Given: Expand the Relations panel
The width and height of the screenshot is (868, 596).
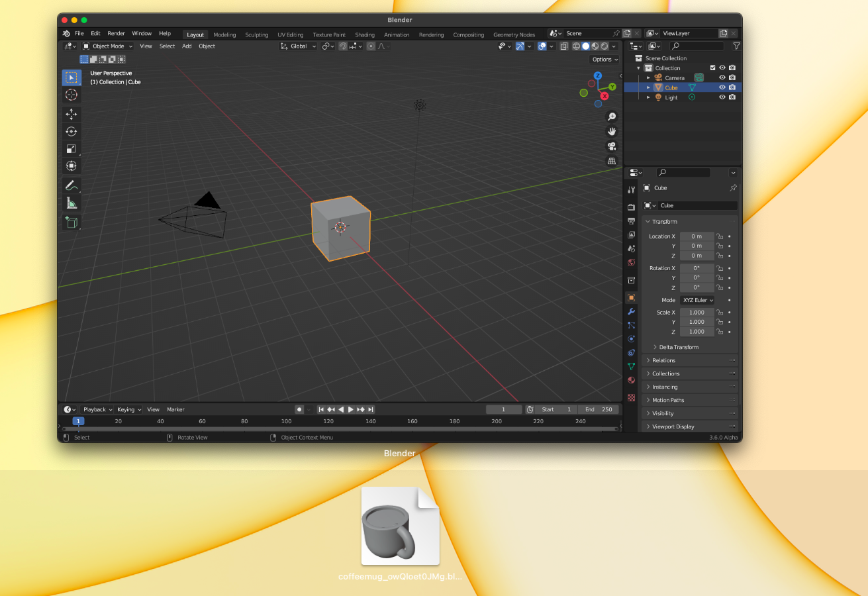Looking at the screenshot, I should (690, 360).
